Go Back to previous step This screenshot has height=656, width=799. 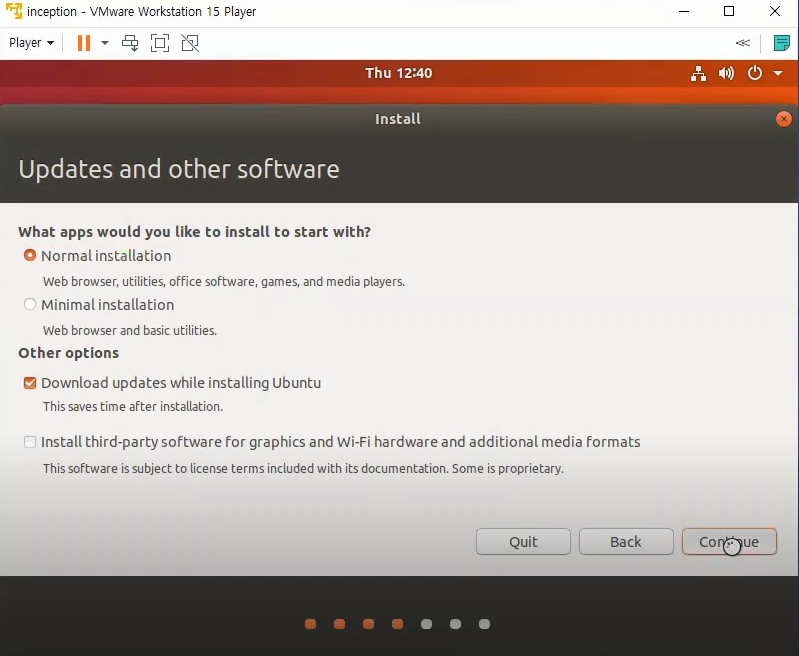[x=626, y=541]
